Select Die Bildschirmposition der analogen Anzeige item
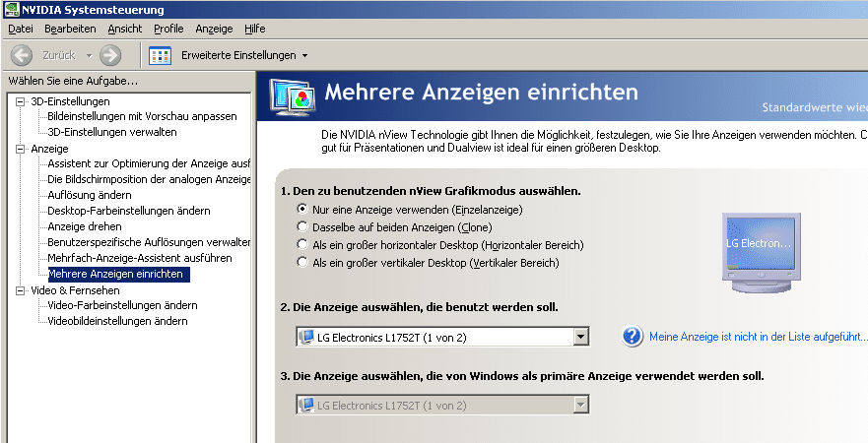868x443 pixels. (x=149, y=179)
